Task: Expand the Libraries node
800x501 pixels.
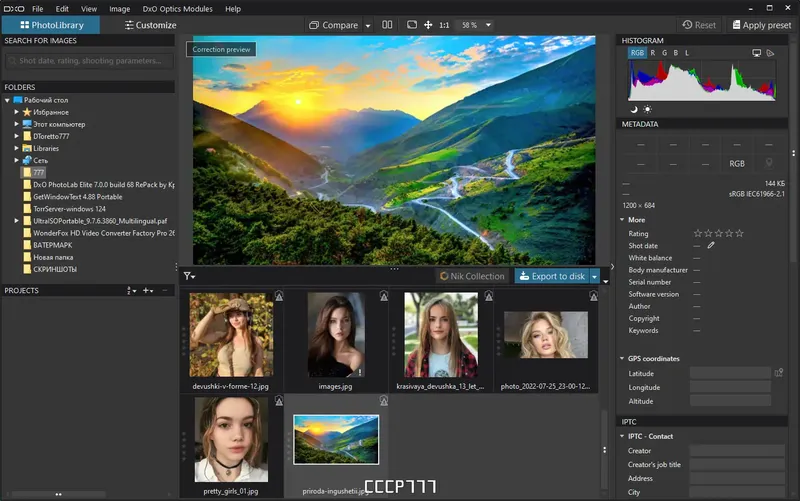Action: pos(16,148)
